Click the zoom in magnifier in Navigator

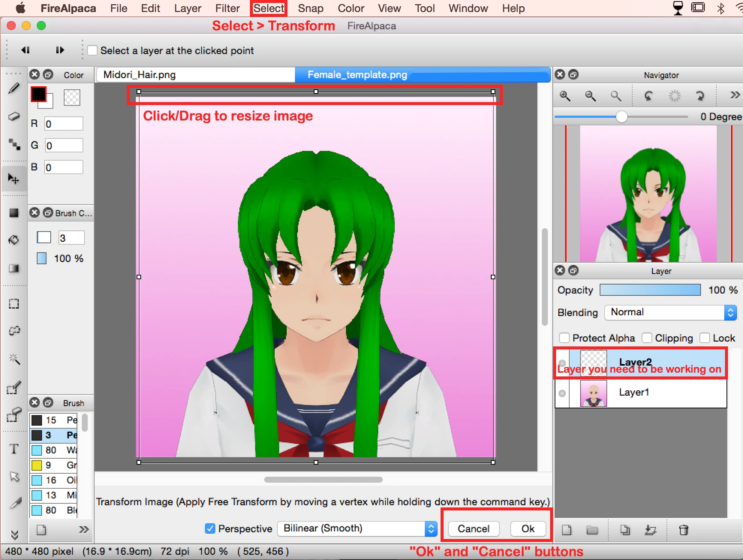565,96
